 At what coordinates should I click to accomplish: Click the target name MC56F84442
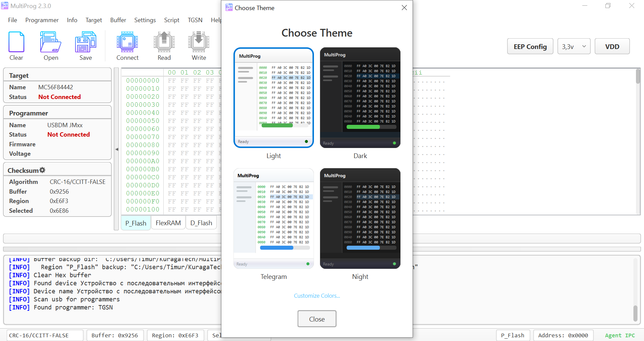point(56,87)
